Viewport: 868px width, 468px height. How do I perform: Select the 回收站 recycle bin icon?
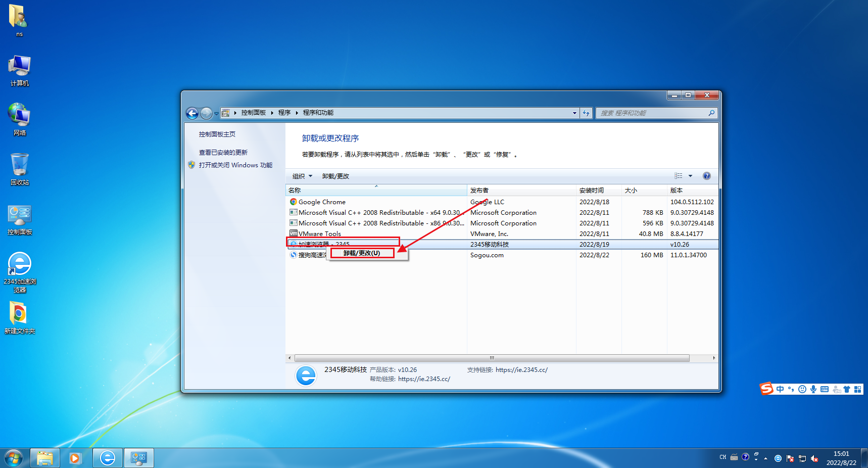click(x=19, y=169)
